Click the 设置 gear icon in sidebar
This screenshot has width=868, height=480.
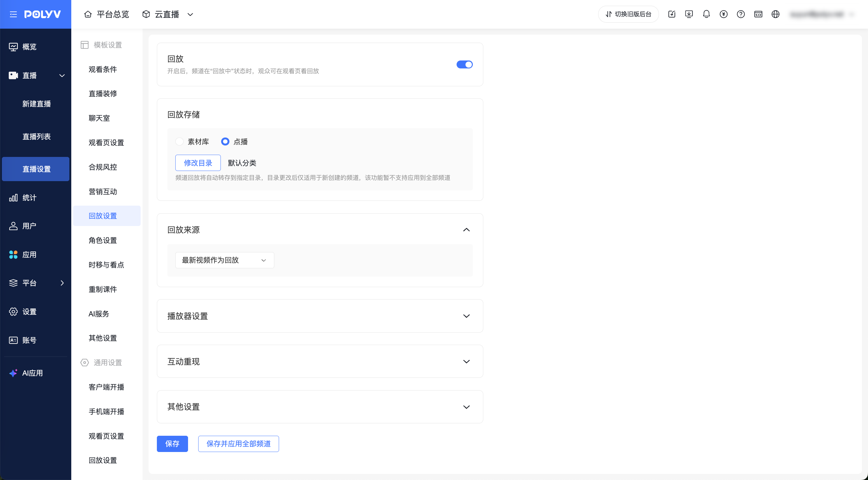(13, 312)
